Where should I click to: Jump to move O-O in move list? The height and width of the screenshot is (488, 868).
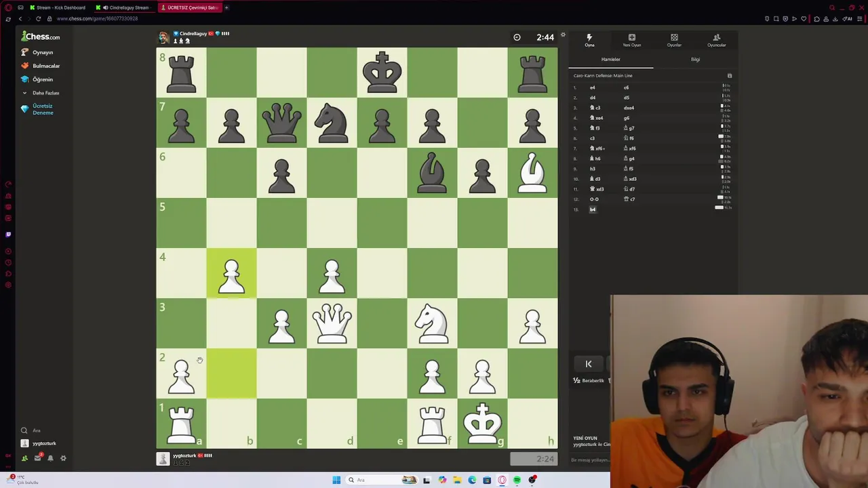[x=594, y=199]
